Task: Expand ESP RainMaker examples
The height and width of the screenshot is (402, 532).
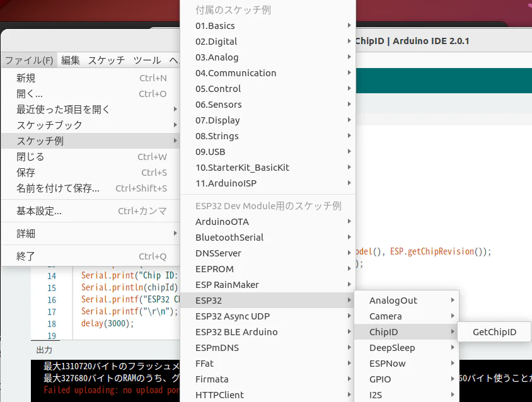Action: tap(268, 285)
